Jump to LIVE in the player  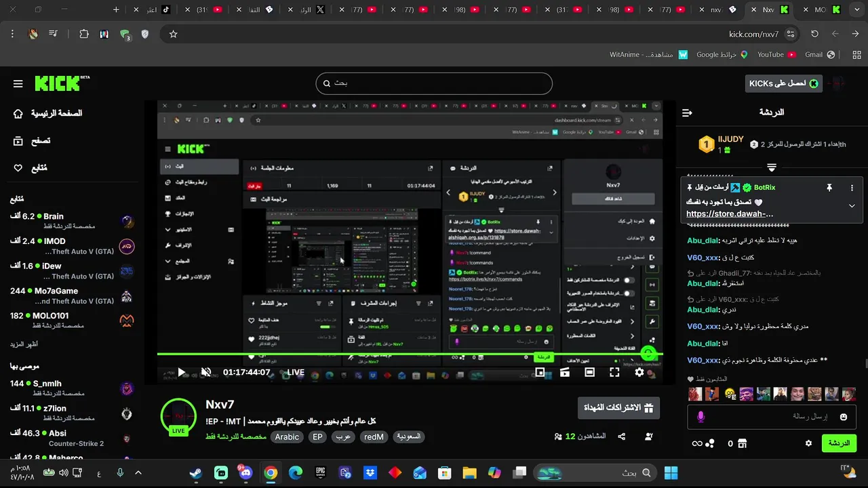(x=295, y=372)
